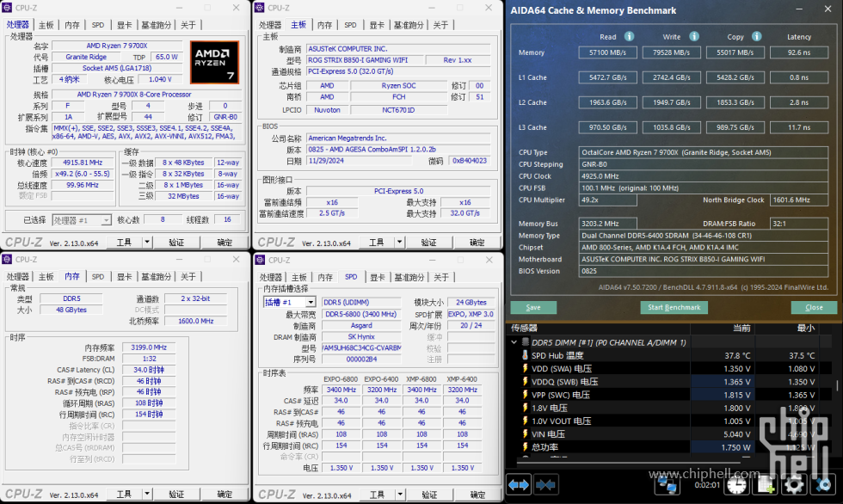Click the Memory Read value 57100 MB/s
The image size is (843, 504).
tap(607, 52)
